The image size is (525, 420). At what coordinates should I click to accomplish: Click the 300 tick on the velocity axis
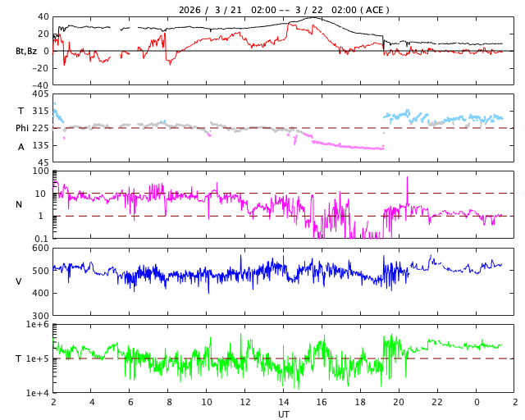pos(40,316)
